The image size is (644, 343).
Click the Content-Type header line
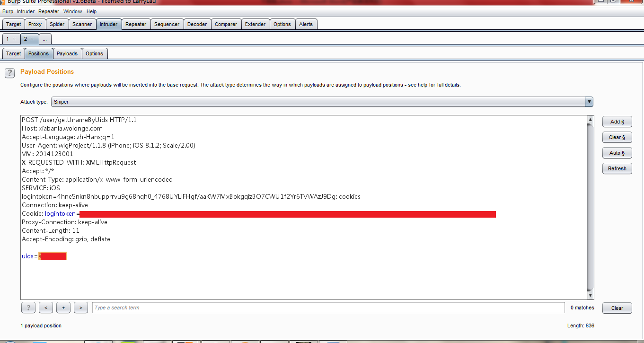(x=97, y=180)
